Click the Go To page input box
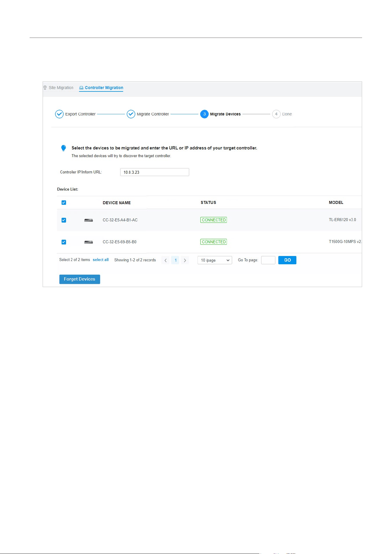Image resolution: width=392 pixels, height=554 pixels. (268, 260)
